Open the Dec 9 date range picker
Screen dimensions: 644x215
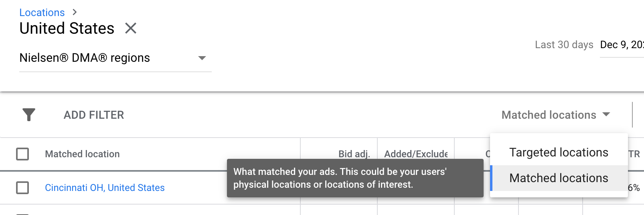622,45
